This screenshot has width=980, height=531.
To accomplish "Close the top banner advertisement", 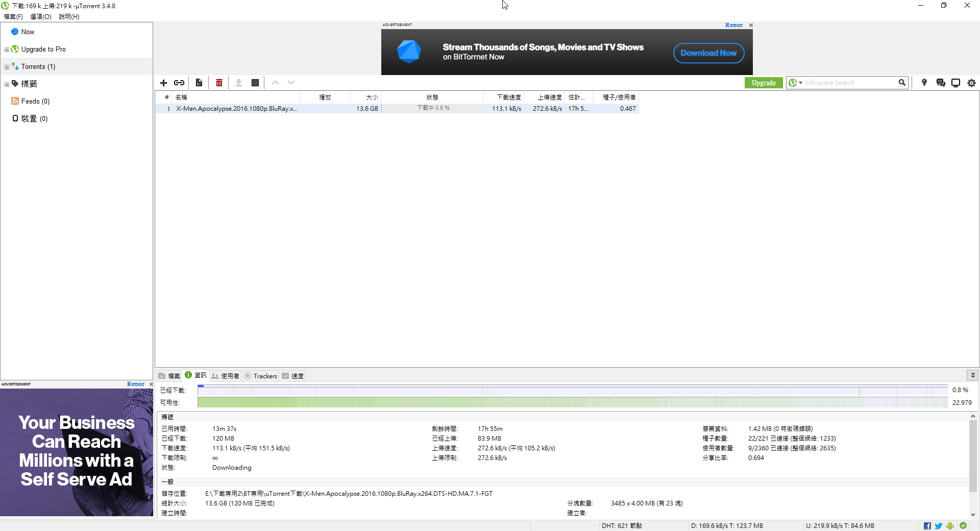I will (751, 25).
